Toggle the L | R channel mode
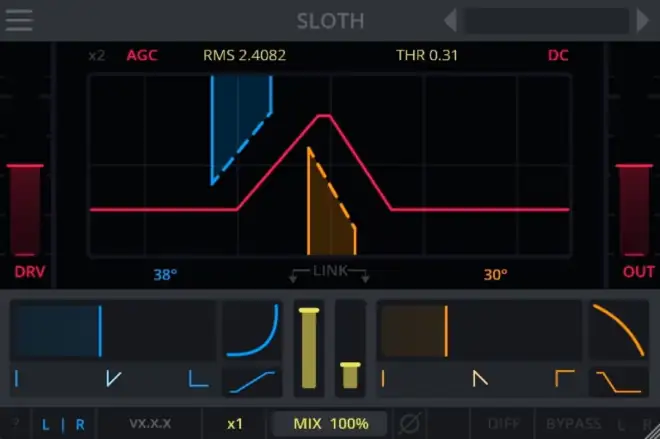The width and height of the screenshot is (660, 439). coord(63,425)
